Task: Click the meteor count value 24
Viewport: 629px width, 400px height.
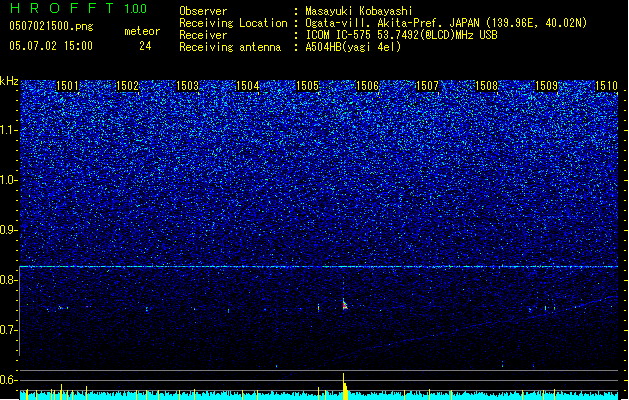Action: [145, 46]
